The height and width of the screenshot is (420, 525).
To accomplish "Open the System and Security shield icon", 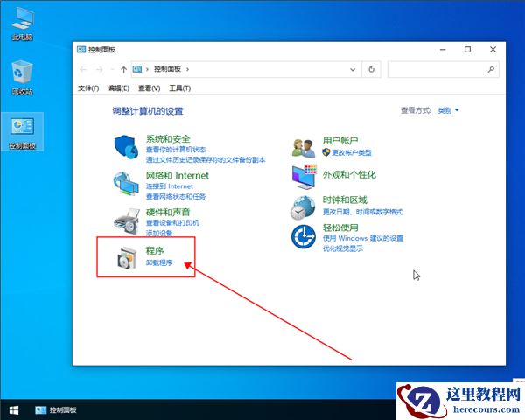I will (x=126, y=147).
